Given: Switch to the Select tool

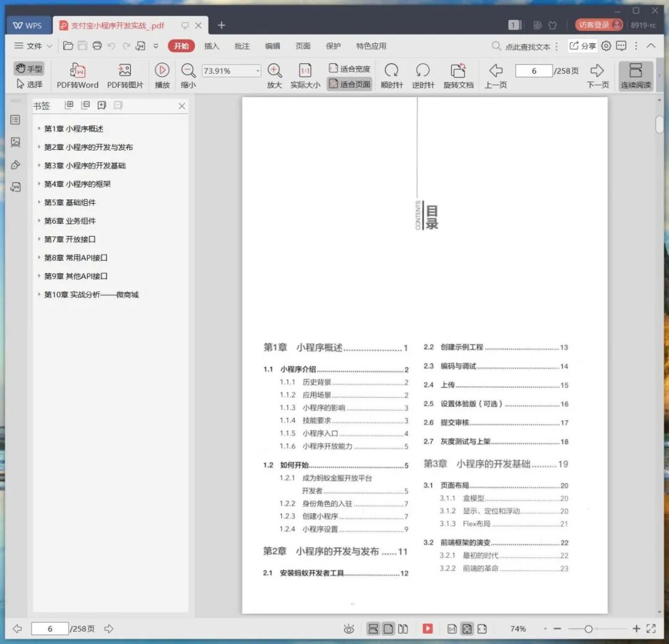Looking at the screenshot, I should click(x=29, y=84).
